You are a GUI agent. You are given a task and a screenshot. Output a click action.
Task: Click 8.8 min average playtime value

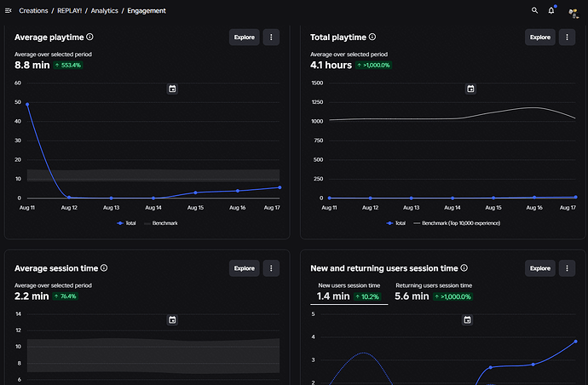[x=32, y=66]
